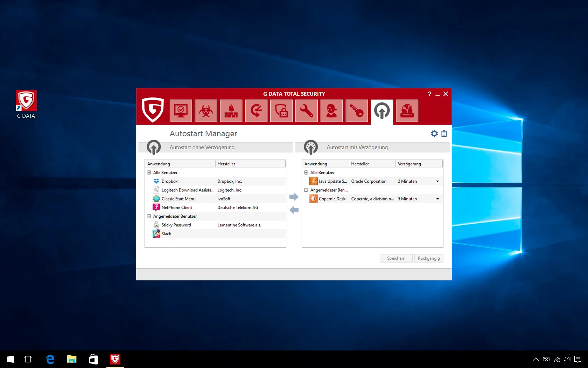This screenshot has height=368, width=588.
Task: Open File Explorer from taskbar
Action: tap(72, 359)
